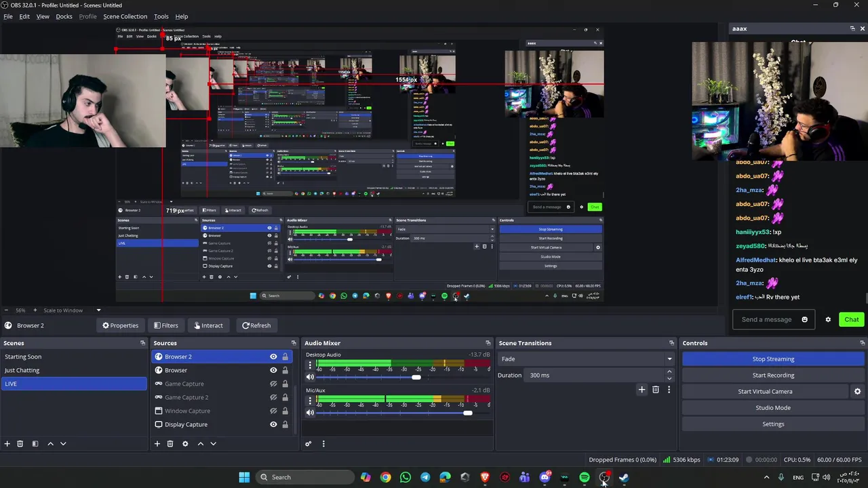Open Properties for the Browser 2 source

tap(120, 325)
